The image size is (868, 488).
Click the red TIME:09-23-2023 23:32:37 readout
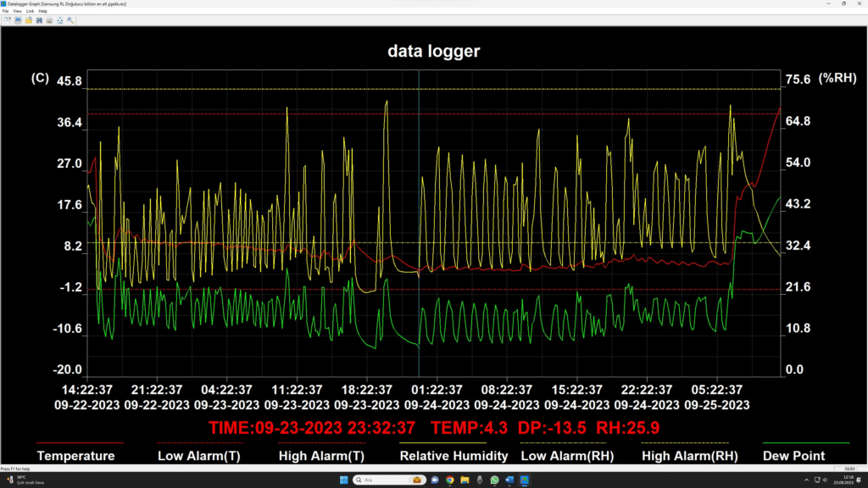click(x=312, y=428)
